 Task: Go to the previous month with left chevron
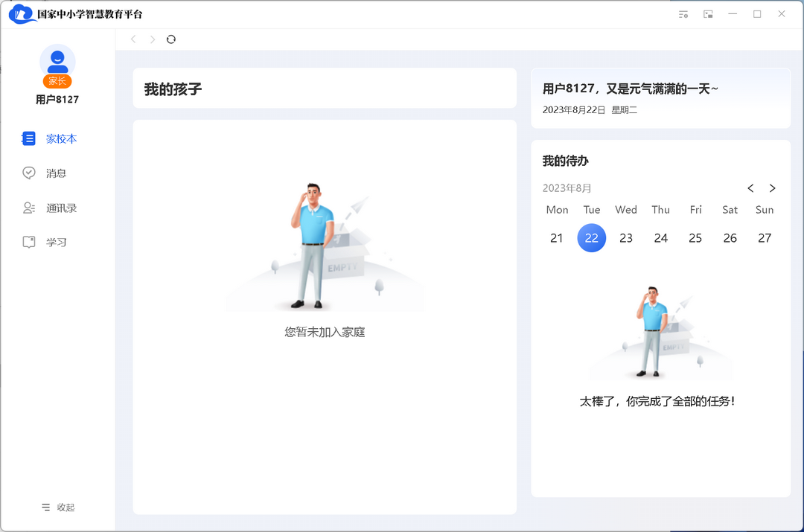click(x=750, y=188)
